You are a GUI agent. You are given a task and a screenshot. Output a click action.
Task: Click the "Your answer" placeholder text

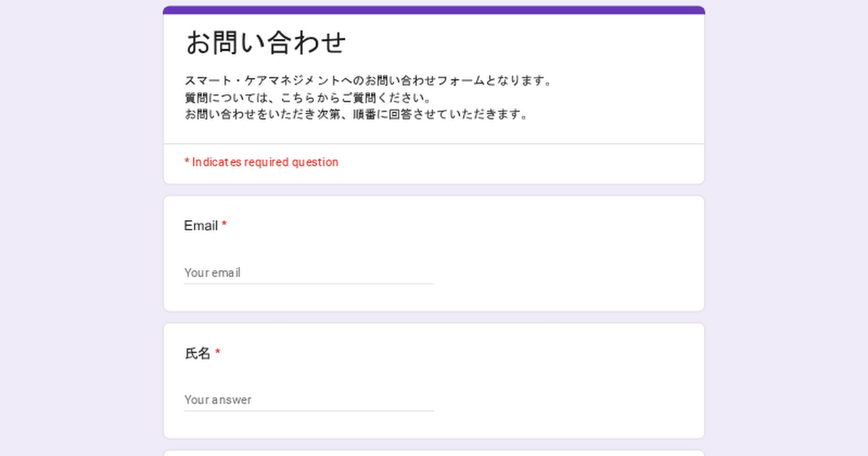click(218, 400)
